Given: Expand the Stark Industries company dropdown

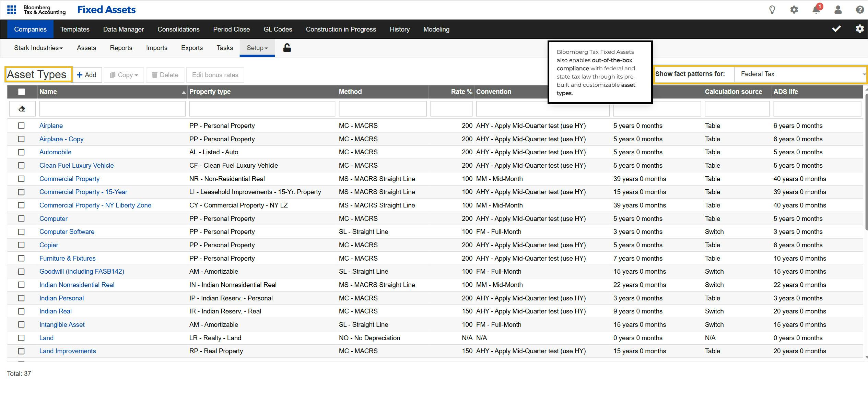Looking at the screenshot, I should point(38,48).
